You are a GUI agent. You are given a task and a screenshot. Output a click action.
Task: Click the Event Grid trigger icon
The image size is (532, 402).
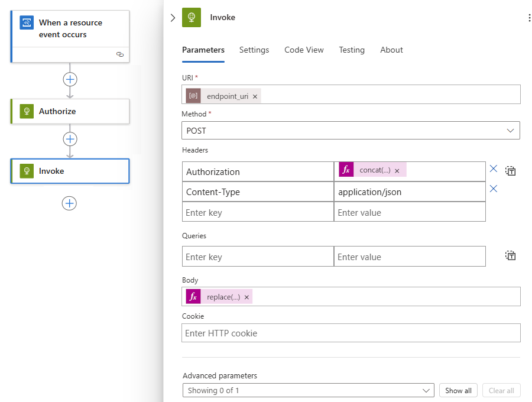click(27, 22)
